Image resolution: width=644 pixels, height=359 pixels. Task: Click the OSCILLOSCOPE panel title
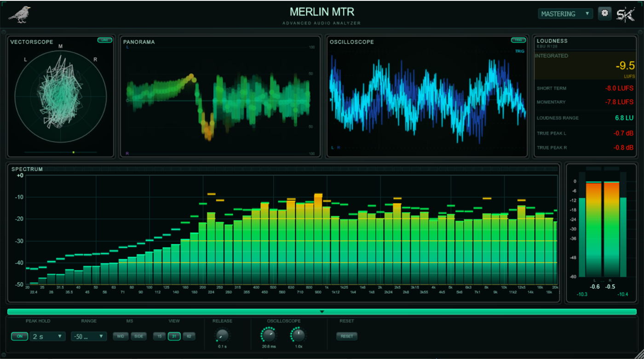[x=352, y=42]
